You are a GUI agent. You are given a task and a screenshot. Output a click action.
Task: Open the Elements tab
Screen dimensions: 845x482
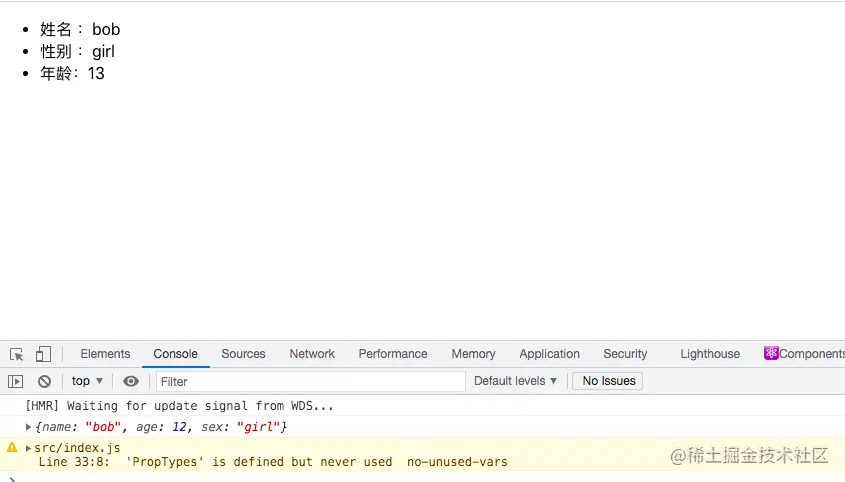click(105, 354)
